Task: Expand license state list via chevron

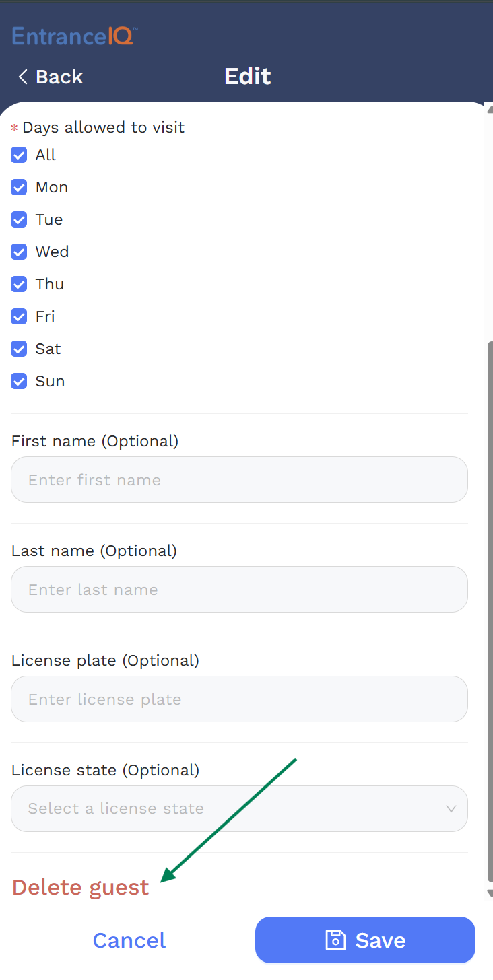Action: coord(451,809)
